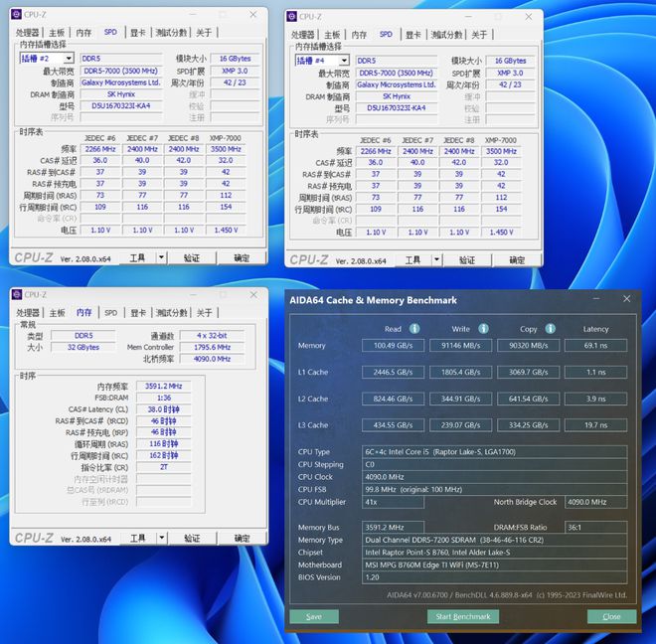
Task: Click the Read info icon in AIDA64
Action: pyautogui.click(x=414, y=329)
